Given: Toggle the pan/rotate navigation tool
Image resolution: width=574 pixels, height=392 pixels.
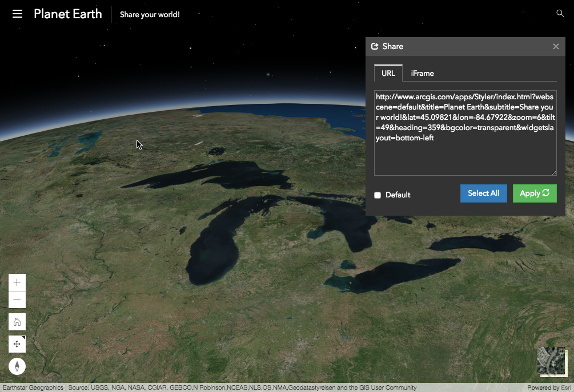Looking at the screenshot, I should [x=17, y=344].
